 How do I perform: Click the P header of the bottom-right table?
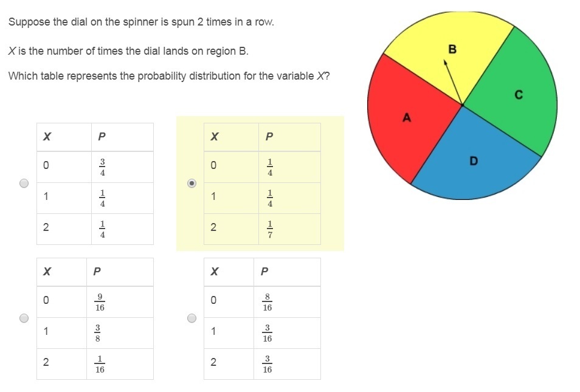264,272
